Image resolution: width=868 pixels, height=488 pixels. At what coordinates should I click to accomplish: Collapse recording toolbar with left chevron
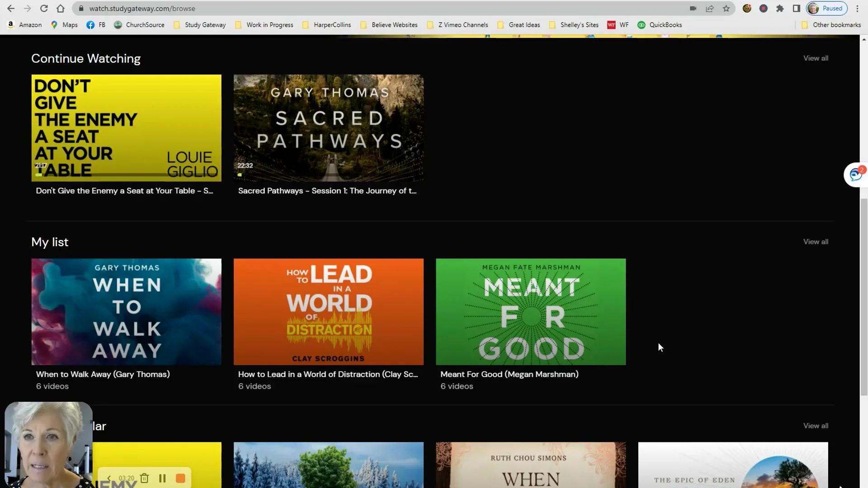click(x=109, y=478)
